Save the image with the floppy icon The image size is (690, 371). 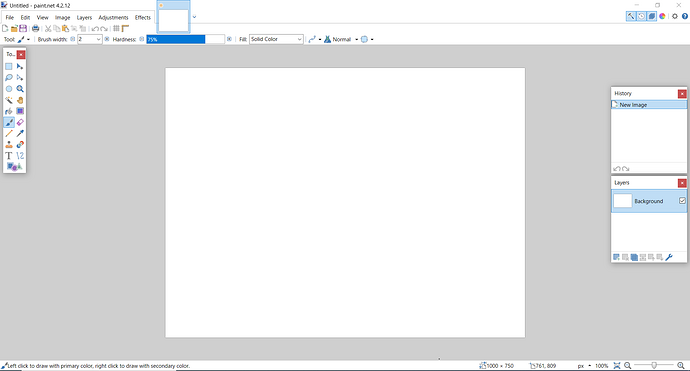click(23, 29)
